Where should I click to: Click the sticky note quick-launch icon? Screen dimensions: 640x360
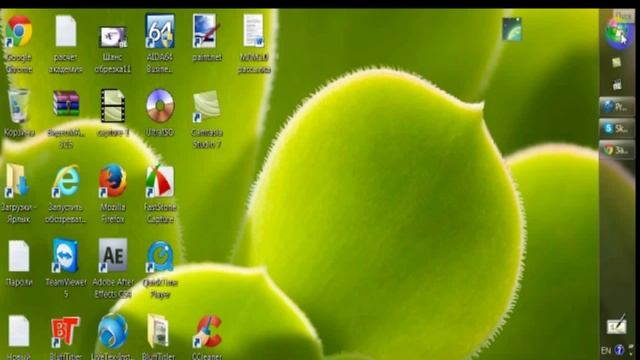point(617,62)
